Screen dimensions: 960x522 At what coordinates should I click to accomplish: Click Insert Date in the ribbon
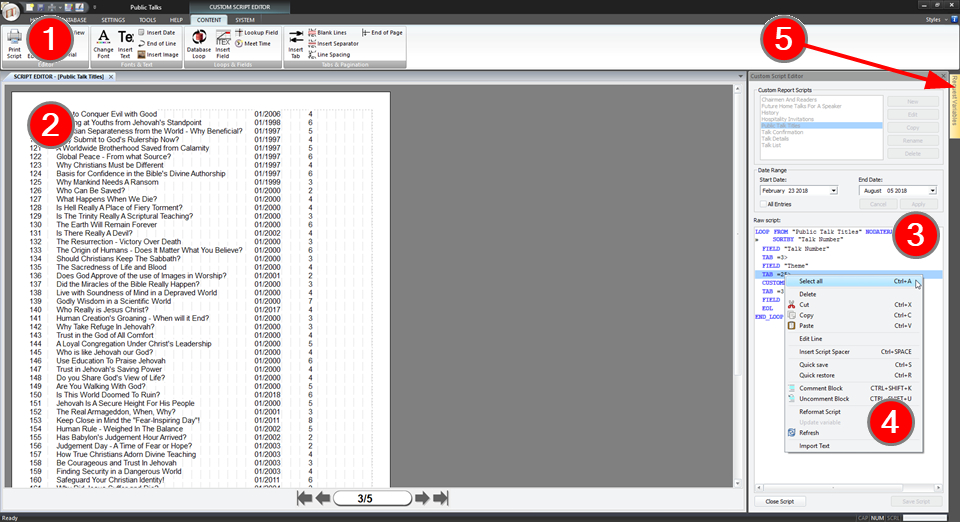tap(157, 32)
